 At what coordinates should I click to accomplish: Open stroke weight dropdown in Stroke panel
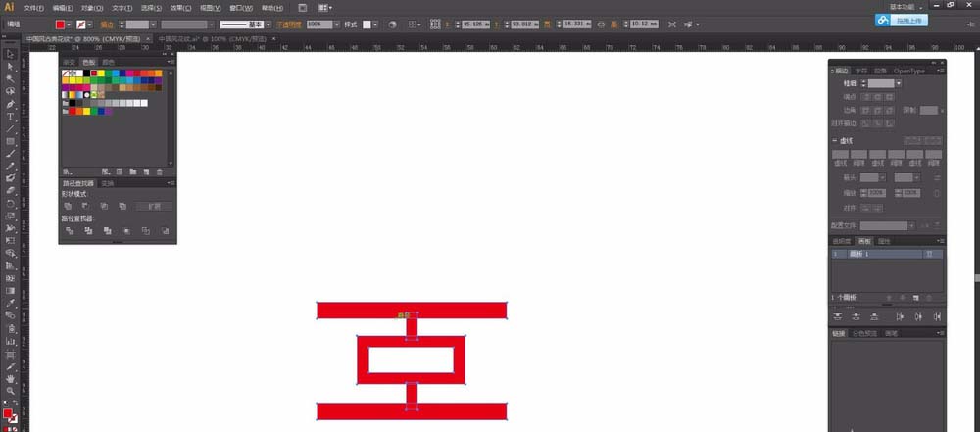coord(898,83)
